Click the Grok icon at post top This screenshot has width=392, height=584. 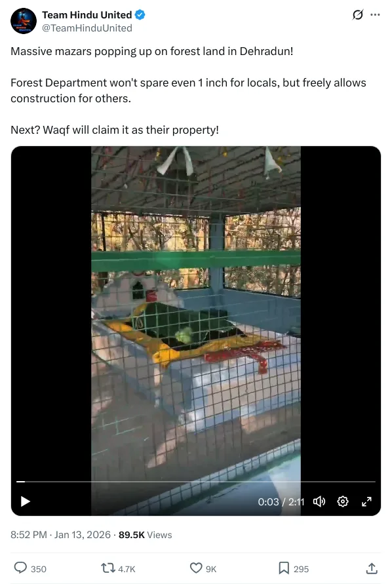[358, 15]
